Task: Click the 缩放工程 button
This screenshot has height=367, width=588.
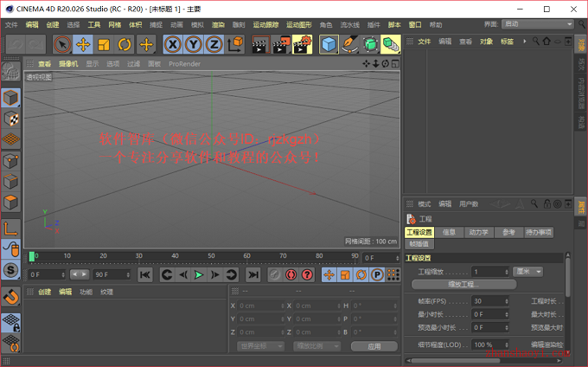Action: pos(463,285)
